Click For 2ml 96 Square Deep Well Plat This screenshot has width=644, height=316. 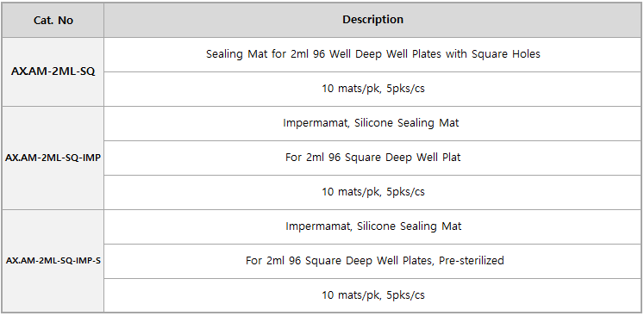pos(372,158)
